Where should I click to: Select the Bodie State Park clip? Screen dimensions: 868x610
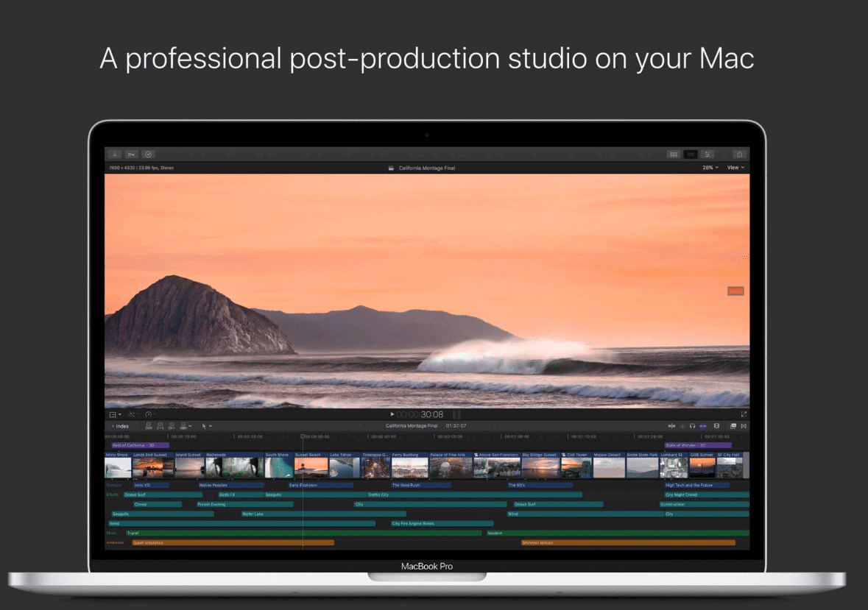point(642,464)
